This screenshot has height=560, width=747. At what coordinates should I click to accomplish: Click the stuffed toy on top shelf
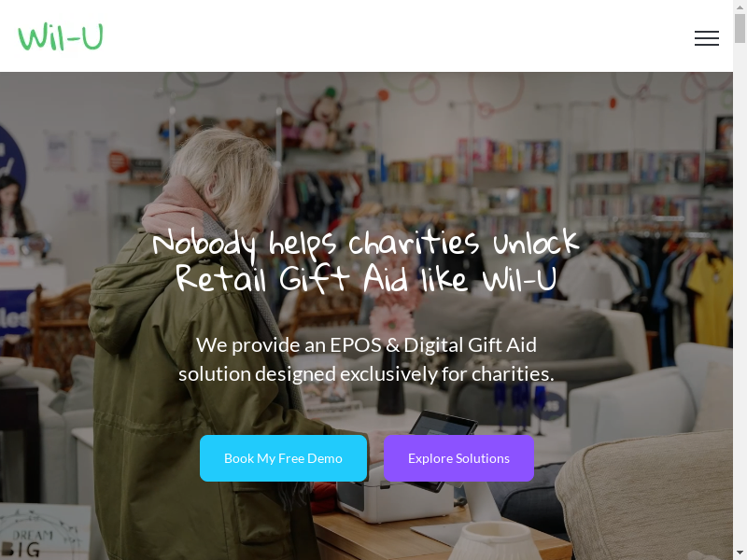pos(321,119)
